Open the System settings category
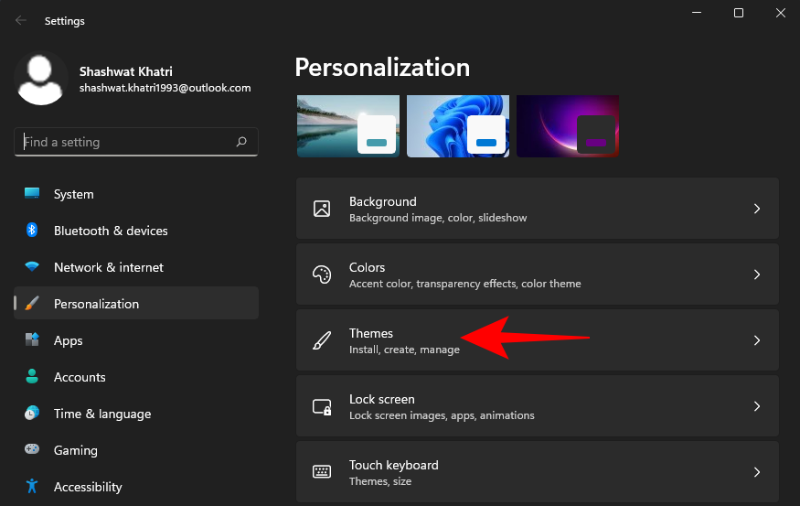 [x=74, y=194]
